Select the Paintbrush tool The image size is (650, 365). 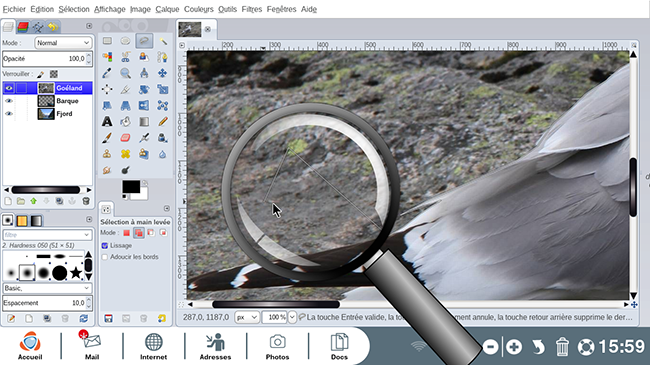[107, 138]
